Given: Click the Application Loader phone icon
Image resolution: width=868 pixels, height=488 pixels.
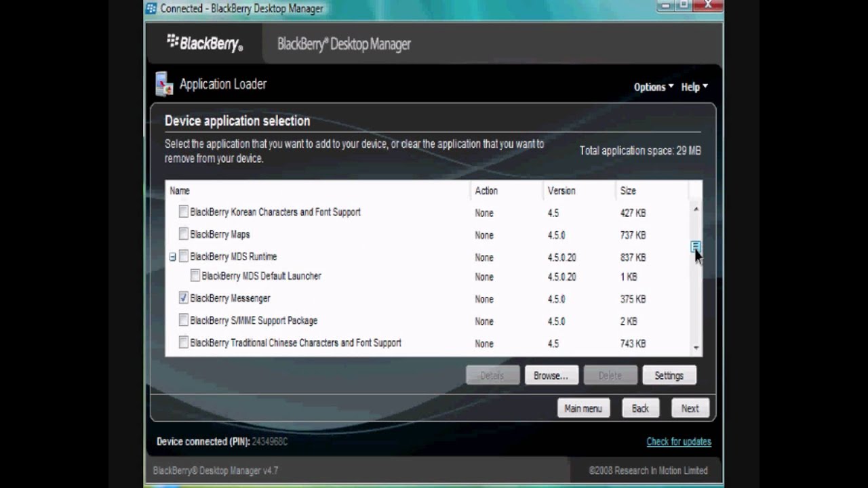Looking at the screenshot, I should click(x=164, y=83).
